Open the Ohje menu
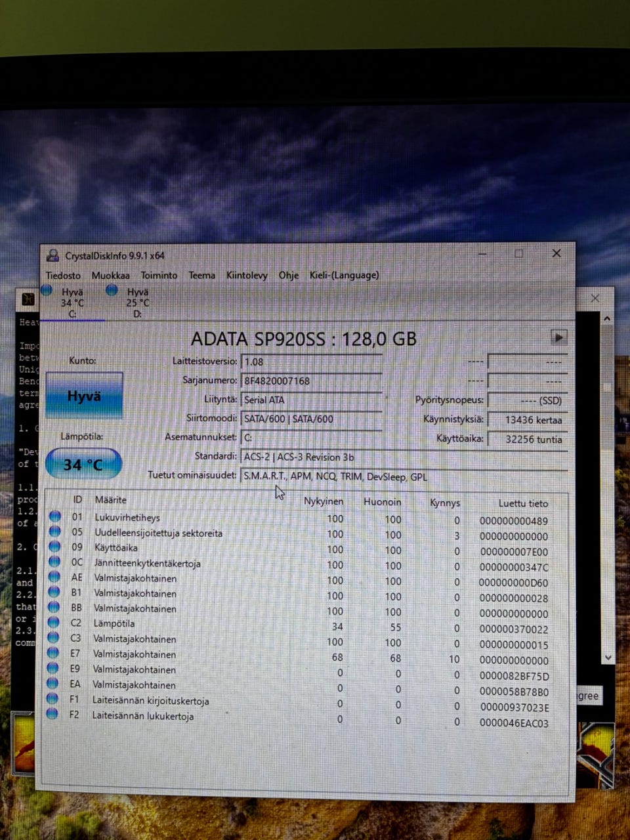The height and width of the screenshot is (840, 630). coord(288,276)
